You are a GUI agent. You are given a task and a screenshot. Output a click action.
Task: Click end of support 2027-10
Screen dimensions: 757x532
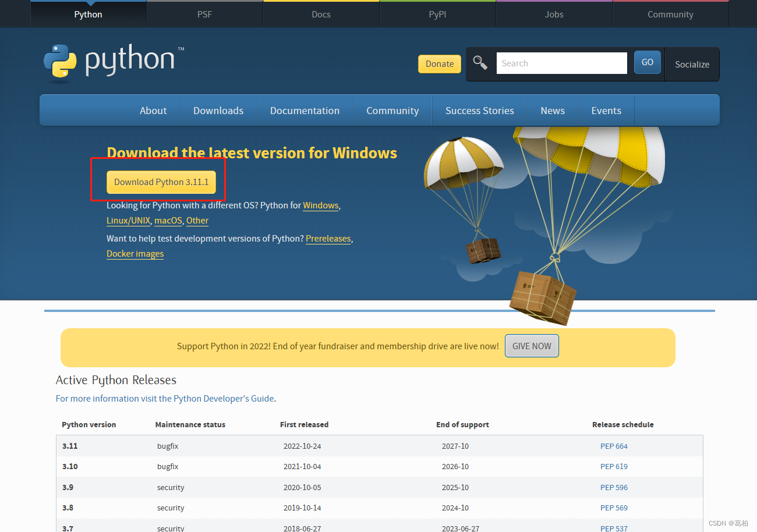[455, 446]
